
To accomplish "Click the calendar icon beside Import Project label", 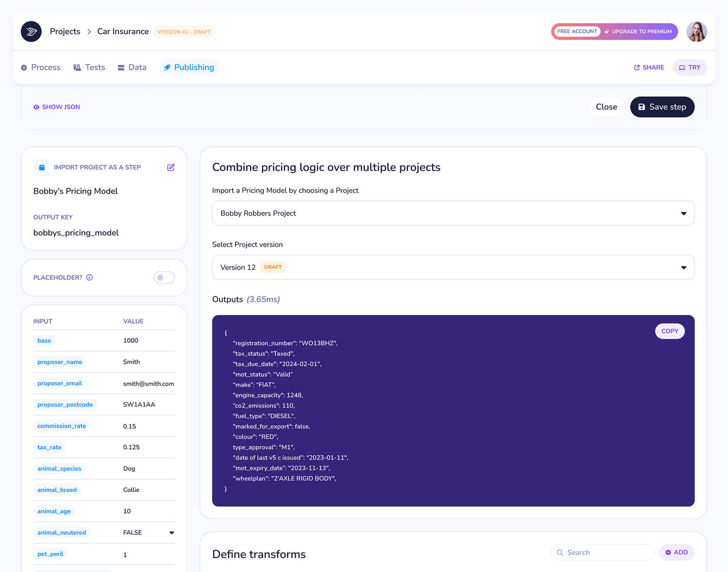I will [41, 167].
